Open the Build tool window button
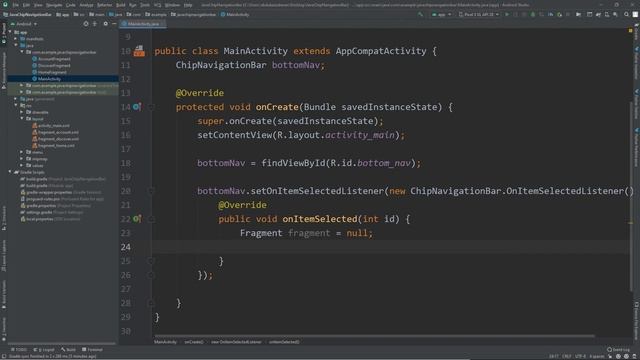 [68, 350]
